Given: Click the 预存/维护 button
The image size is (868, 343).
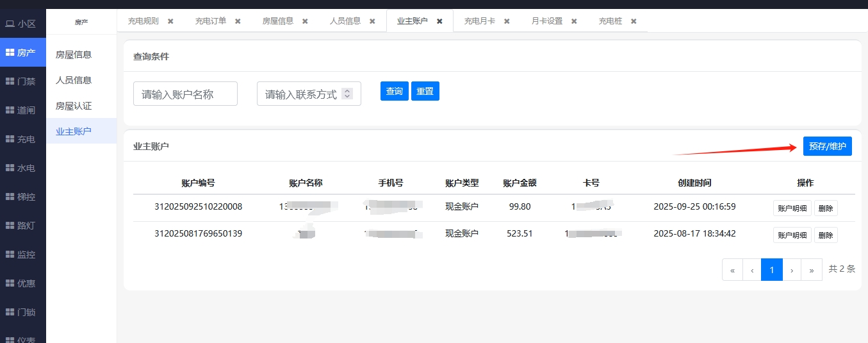Looking at the screenshot, I should click(827, 146).
